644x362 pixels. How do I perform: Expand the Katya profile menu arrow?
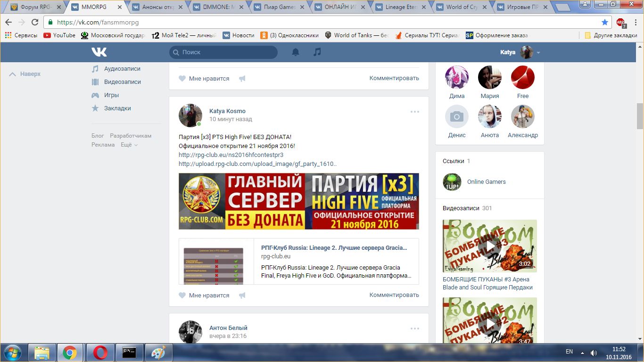(x=538, y=52)
